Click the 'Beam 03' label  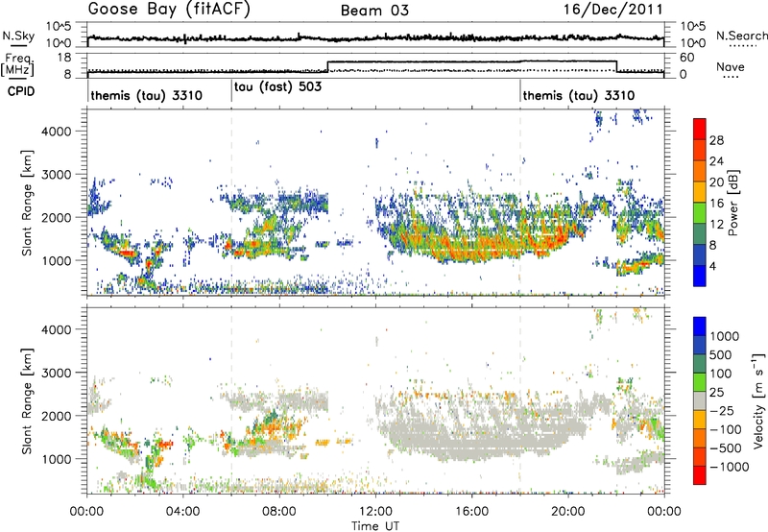click(x=374, y=11)
